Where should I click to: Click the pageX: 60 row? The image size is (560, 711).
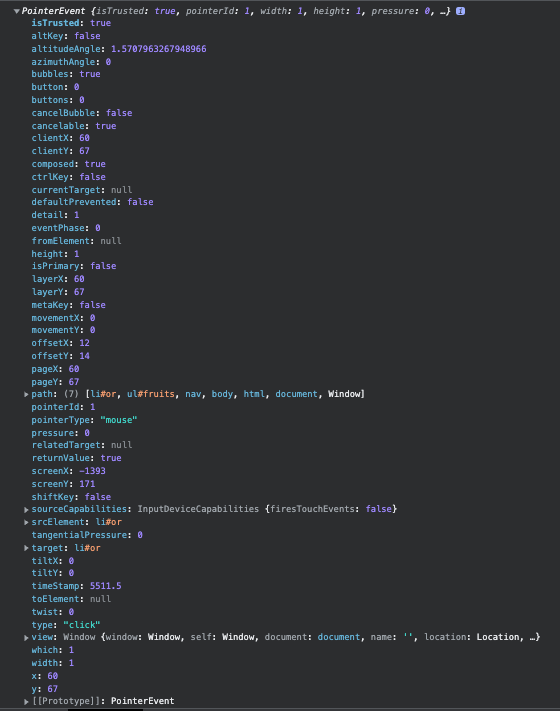click(x=55, y=369)
